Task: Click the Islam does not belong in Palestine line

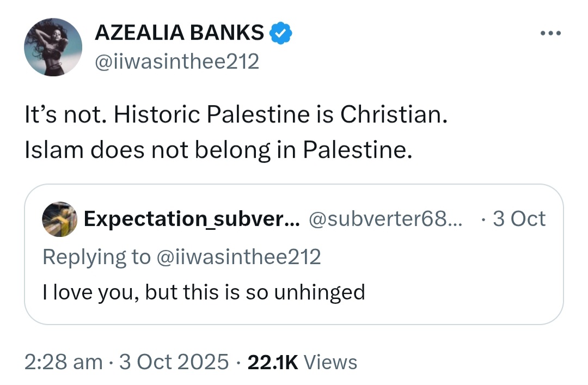Action: (x=218, y=150)
